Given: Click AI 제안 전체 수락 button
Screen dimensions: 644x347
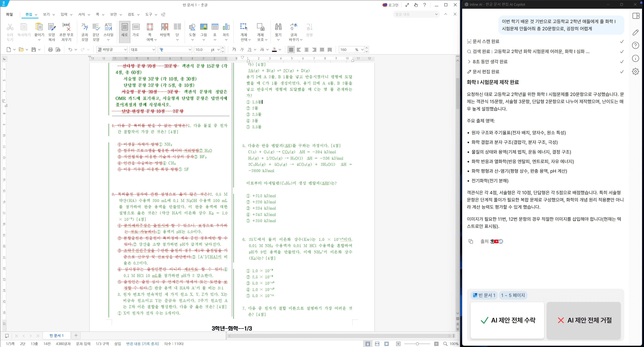Looking at the screenshot, I should click(507, 320).
